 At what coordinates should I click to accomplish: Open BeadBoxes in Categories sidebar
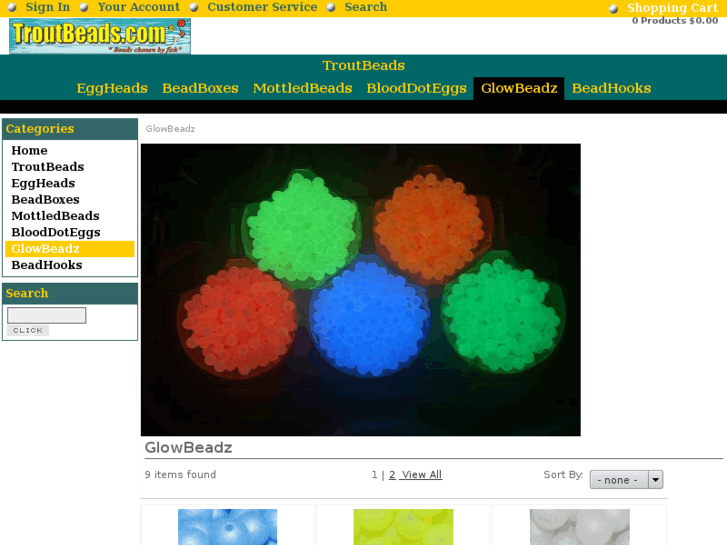[45, 199]
